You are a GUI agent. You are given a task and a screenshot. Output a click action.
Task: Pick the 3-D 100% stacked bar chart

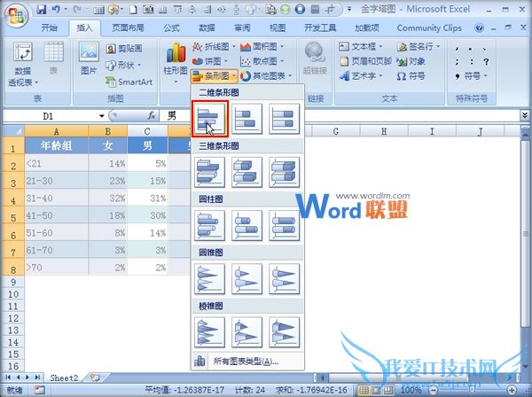(x=284, y=172)
